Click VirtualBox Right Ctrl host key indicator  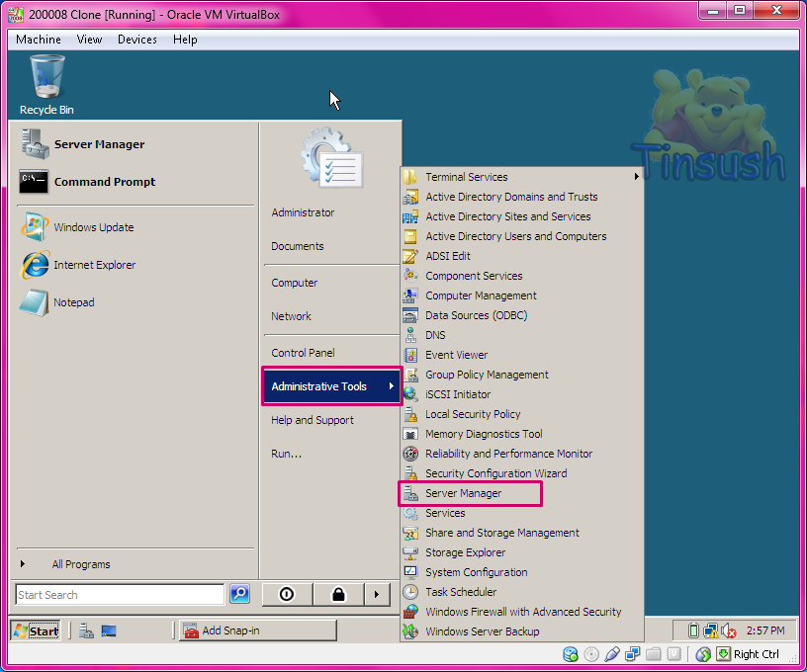pos(756,654)
